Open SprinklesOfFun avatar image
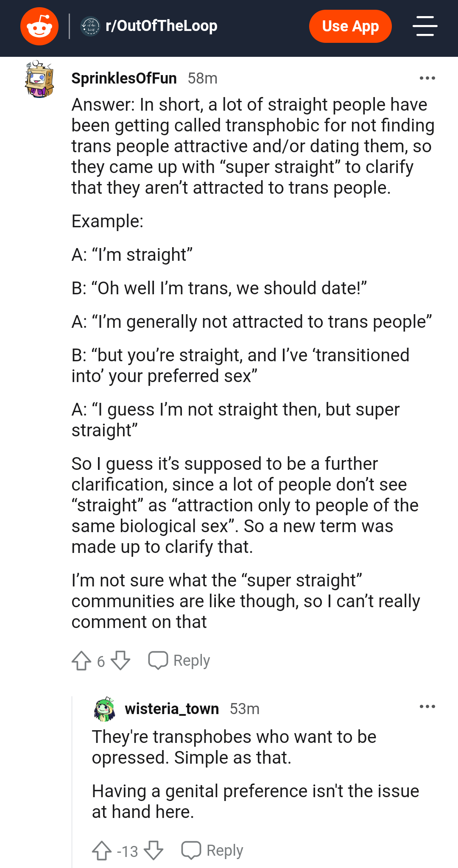Screen dimensions: 458x868 pyautogui.click(x=39, y=79)
